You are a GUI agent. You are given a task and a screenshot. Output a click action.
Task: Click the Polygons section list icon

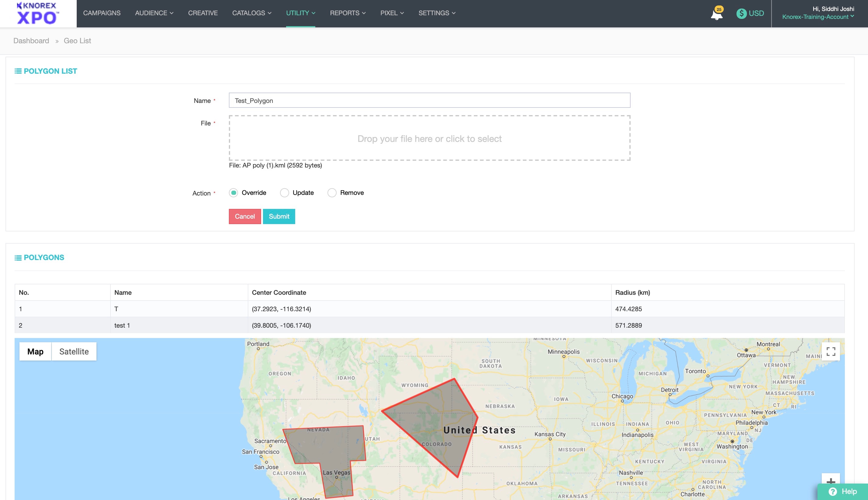[x=18, y=258]
